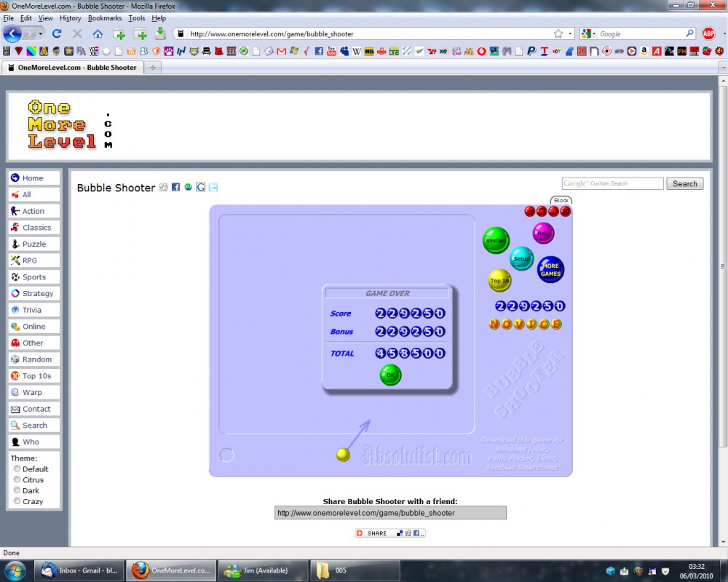The image size is (728, 582).
Task: Open the Help menu
Action: pyautogui.click(x=159, y=18)
